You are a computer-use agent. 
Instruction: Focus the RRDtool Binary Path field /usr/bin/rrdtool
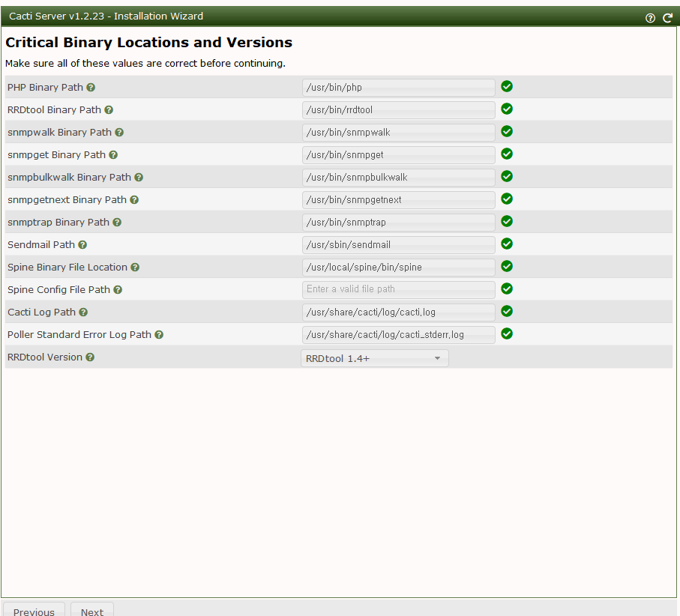point(399,110)
